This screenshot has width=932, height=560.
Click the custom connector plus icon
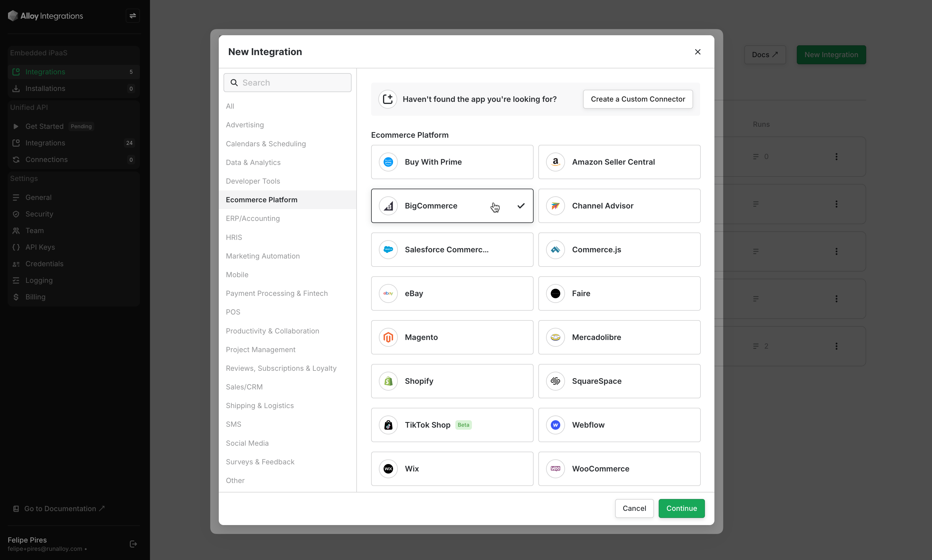[x=387, y=99]
